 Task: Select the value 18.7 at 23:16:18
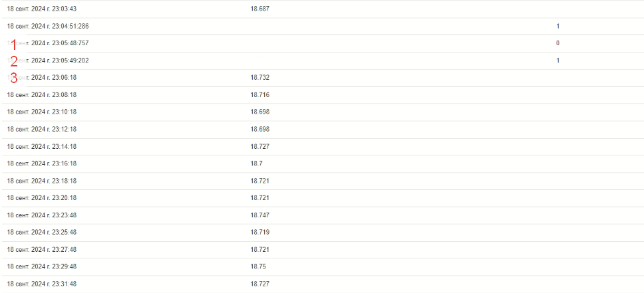click(x=256, y=163)
